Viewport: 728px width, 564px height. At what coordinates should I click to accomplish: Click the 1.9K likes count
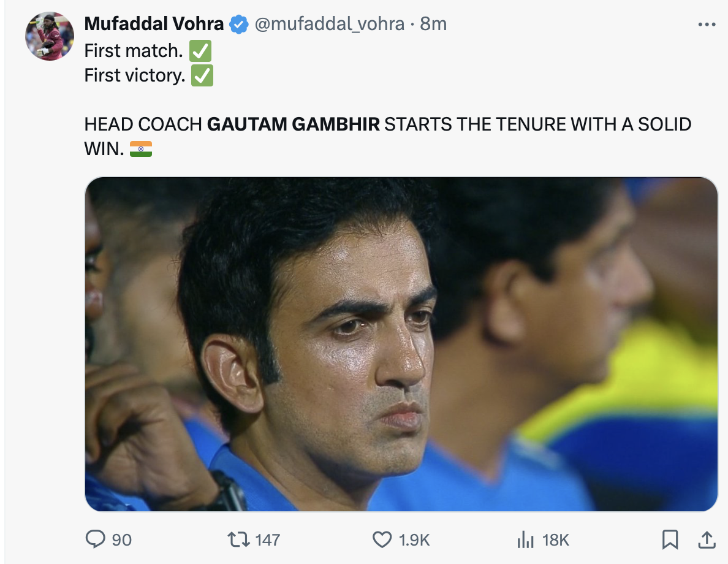[x=414, y=540]
